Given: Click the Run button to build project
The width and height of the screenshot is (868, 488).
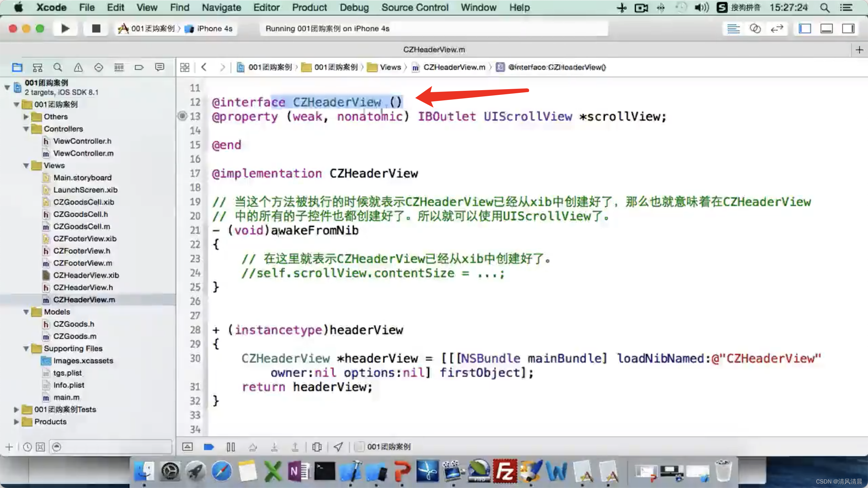Looking at the screenshot, I should (x=65, y=28).
